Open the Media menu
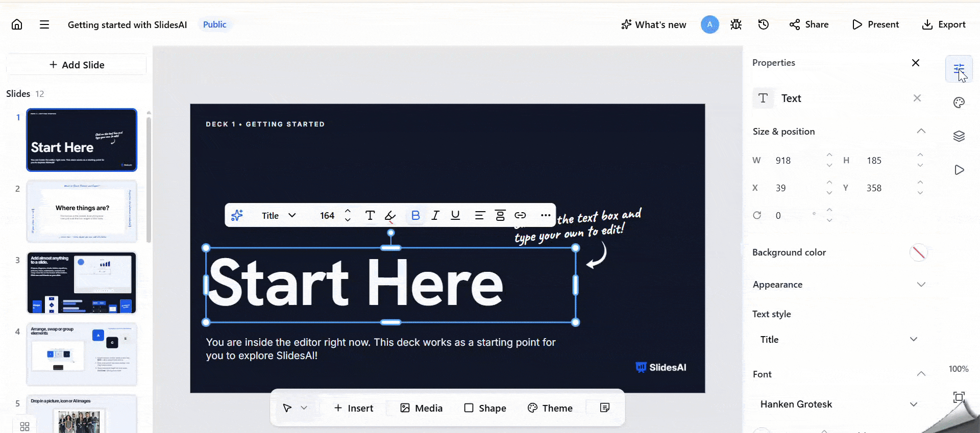The width and height of the screenshot is (980, 433). pyautogui.click(x=422, y=408)
